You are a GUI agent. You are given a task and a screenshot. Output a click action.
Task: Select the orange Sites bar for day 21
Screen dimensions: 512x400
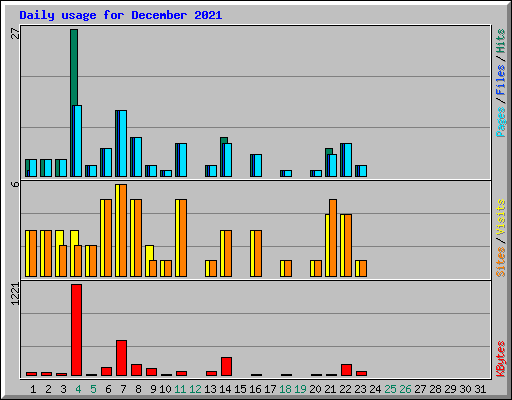click(333, 238)
